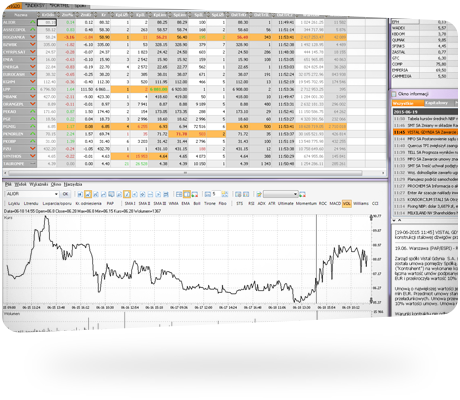Open the Narzędzia menu
460x400 pixels.
[73, 184]
